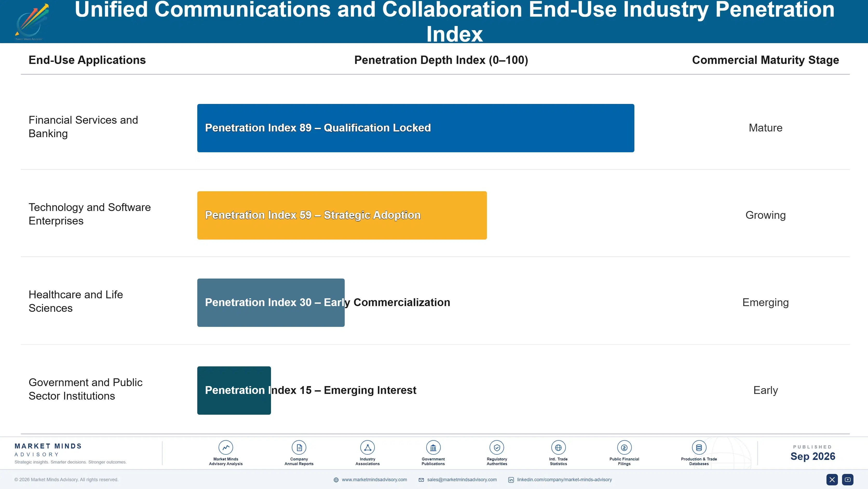Select the blue Penetration Index 89 bar
The height and width of the screenshot is (489, 868).
click(x=416, y=128)
